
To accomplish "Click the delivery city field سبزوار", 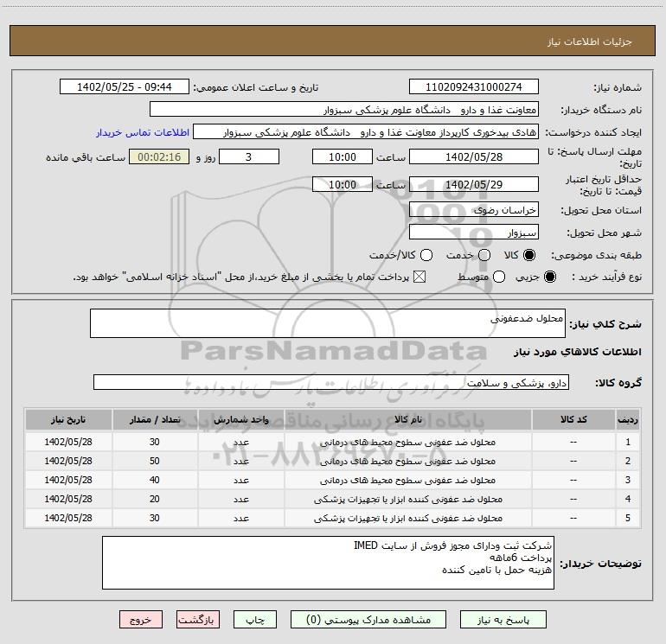I will (x=474, y=233).
